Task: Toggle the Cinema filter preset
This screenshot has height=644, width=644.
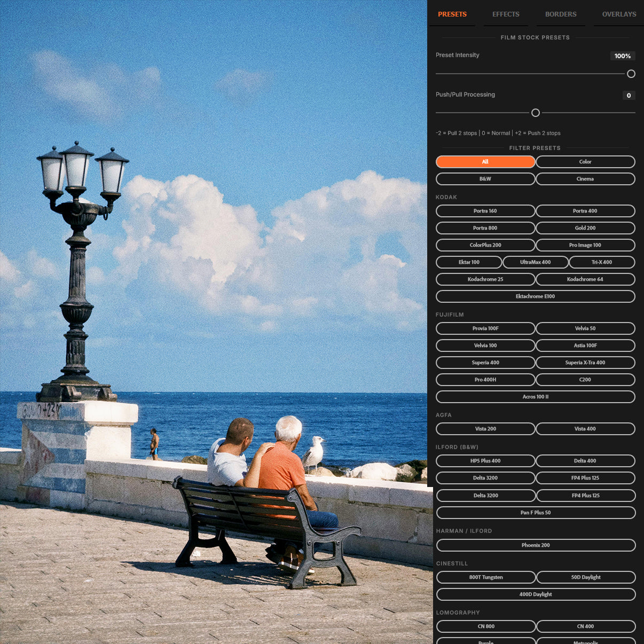Action: tap(585, 178)
